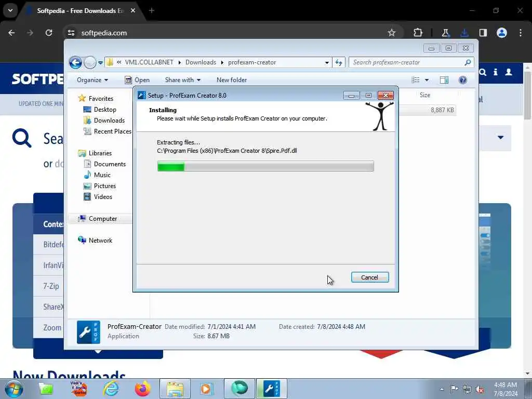Viewport: 532px width, 399px height.
Task: Open the Pictures library
Action: pyautogui.click(x=105, y=186)
